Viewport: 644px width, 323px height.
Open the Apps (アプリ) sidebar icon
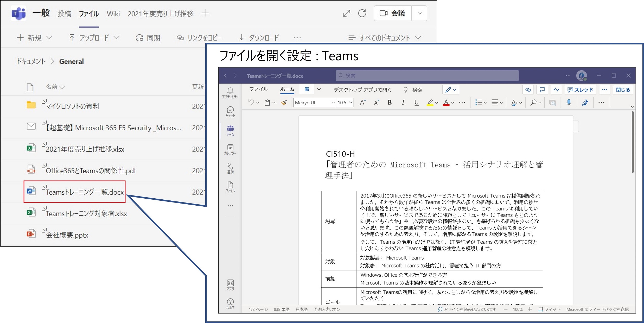pyautogui.click(x=230, y=285)
